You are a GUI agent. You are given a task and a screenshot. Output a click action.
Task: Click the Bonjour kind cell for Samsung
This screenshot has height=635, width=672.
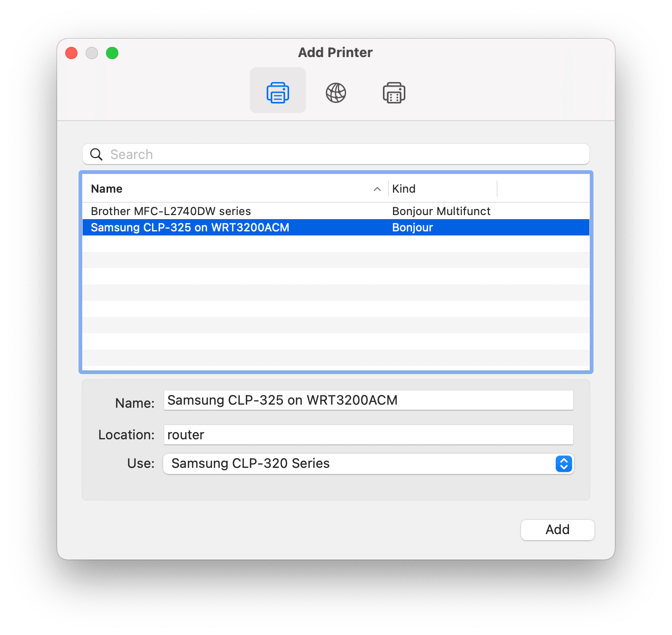(412, 227)
